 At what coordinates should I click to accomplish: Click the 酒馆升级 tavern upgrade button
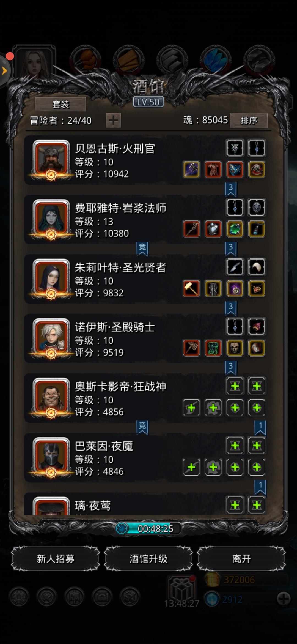tap(148, 559)
